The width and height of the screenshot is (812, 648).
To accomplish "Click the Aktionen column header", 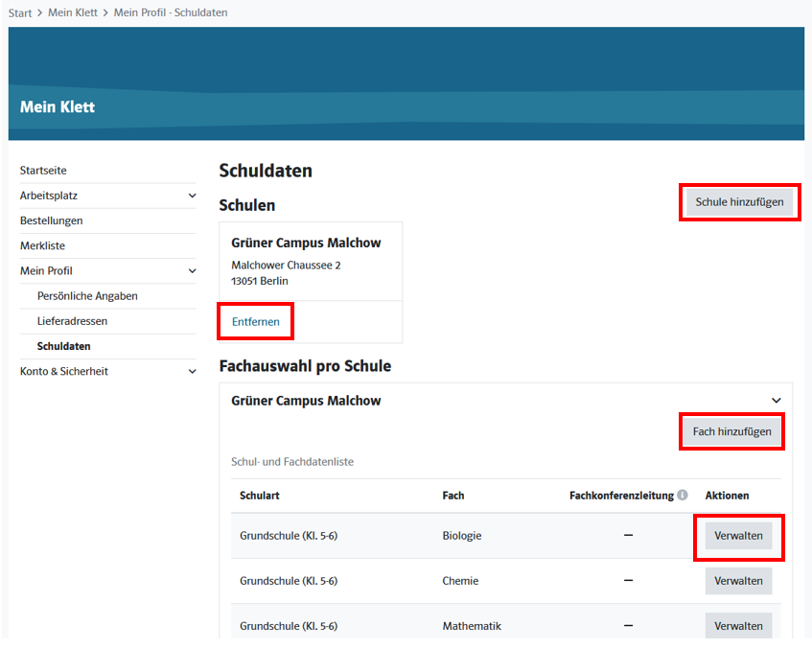I will point(727,496).
